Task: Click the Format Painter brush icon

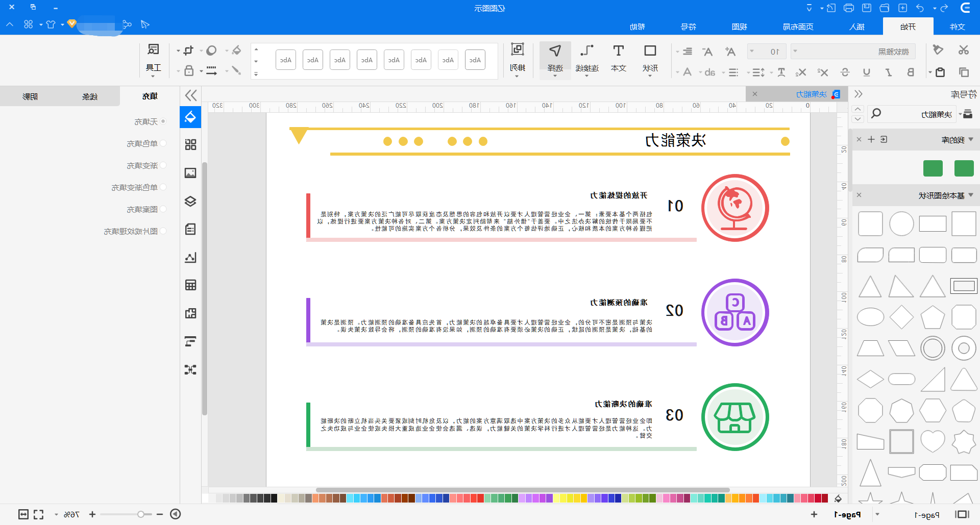Action: (x=938, y=50)
